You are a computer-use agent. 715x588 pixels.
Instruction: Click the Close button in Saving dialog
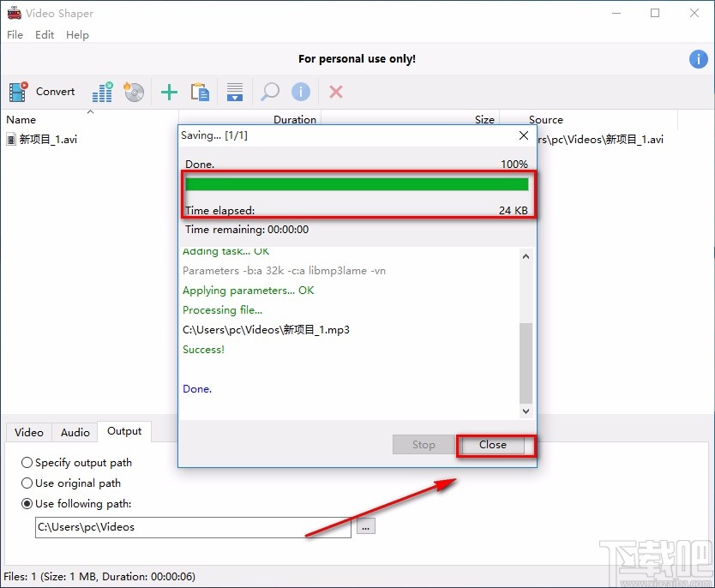point(492,444)
